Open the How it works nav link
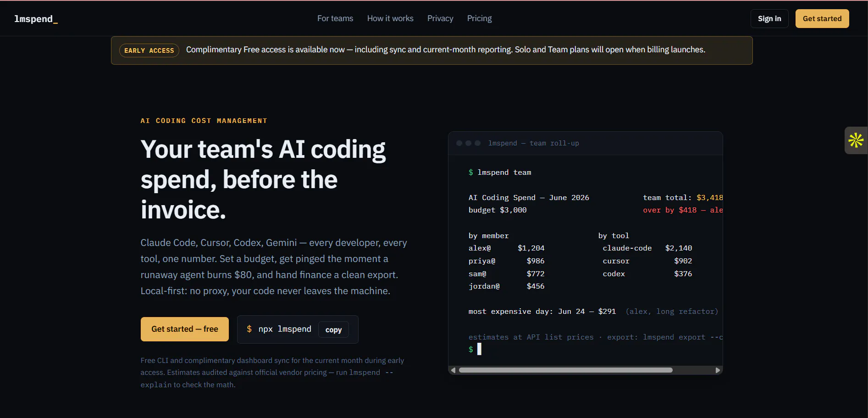 pos(390,18)
